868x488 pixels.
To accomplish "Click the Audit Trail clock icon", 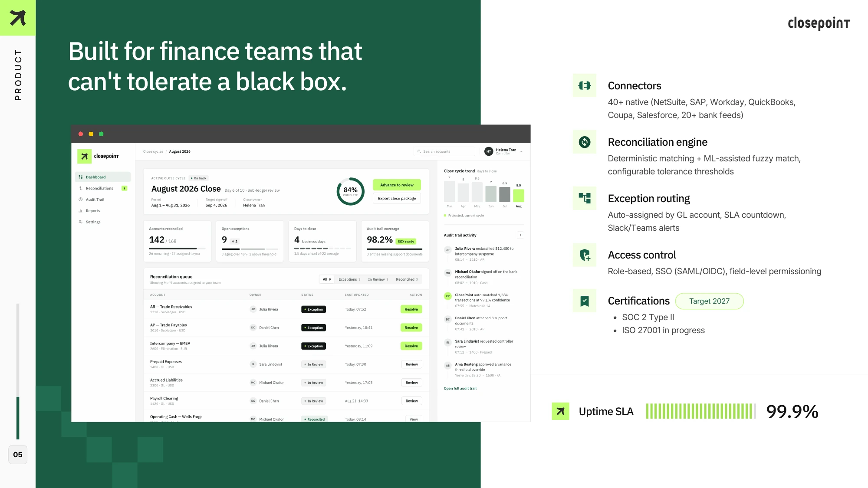I will click(81, 200).
